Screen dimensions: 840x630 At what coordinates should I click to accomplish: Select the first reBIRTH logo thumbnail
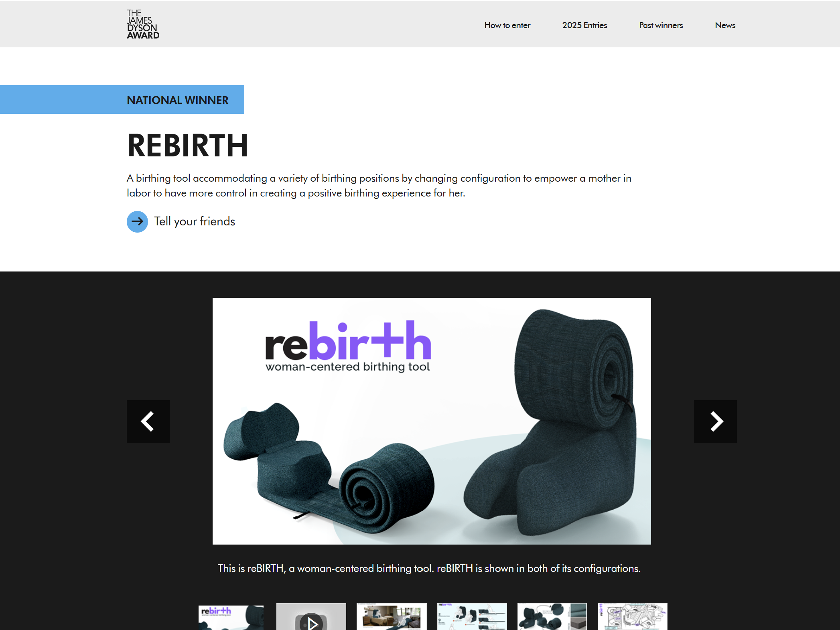click(231, 618)
